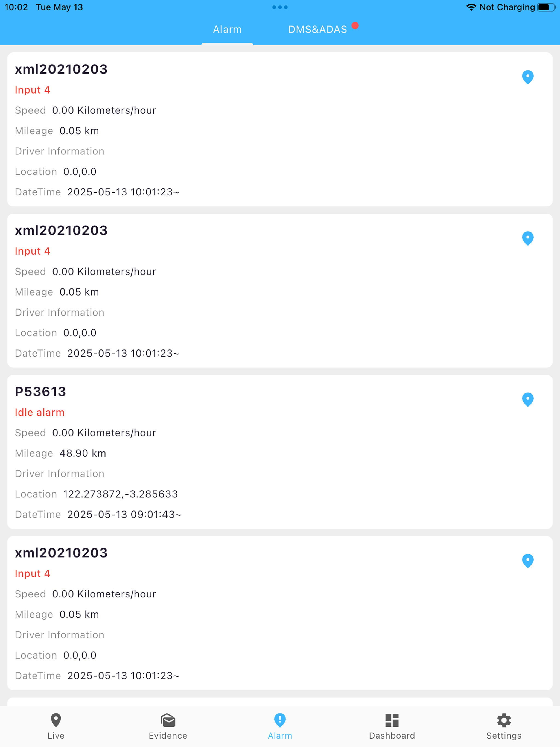Open map pin for first xml20210203 alarm
The height and width of the screenshot is (747, 560).
(x=527, y=77)
